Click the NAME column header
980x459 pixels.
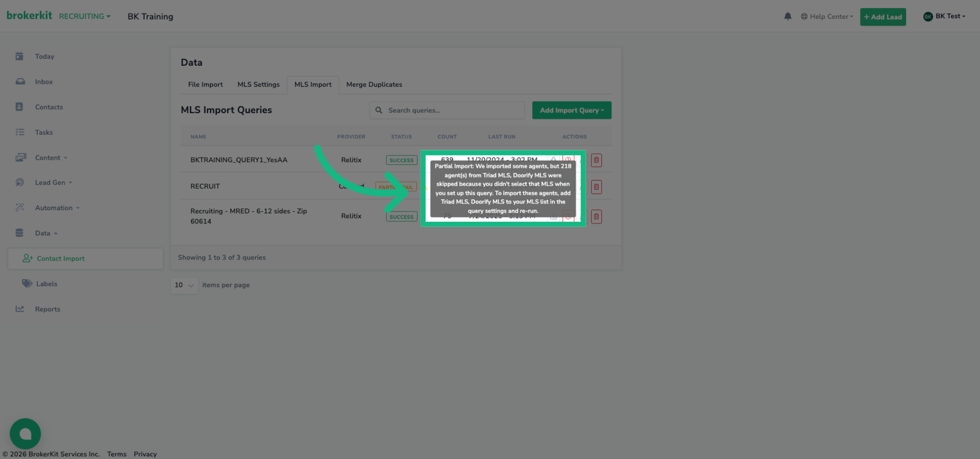(x=198, y=137)
